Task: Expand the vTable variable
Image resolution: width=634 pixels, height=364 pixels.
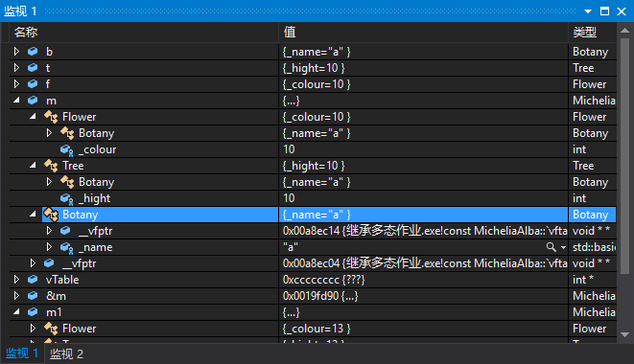Action: [16, 279]
